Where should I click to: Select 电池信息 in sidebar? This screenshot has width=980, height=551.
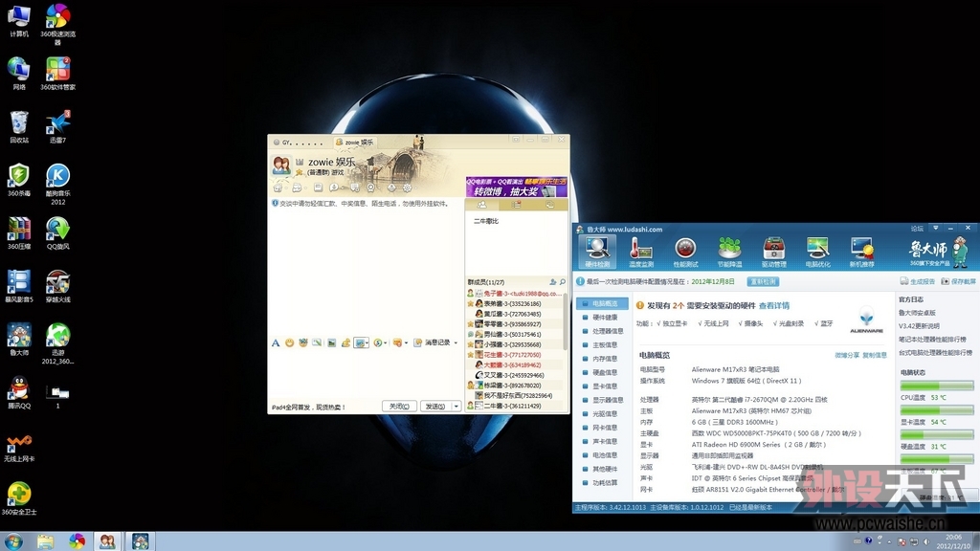pyautogui.click(x=603, y=454)
